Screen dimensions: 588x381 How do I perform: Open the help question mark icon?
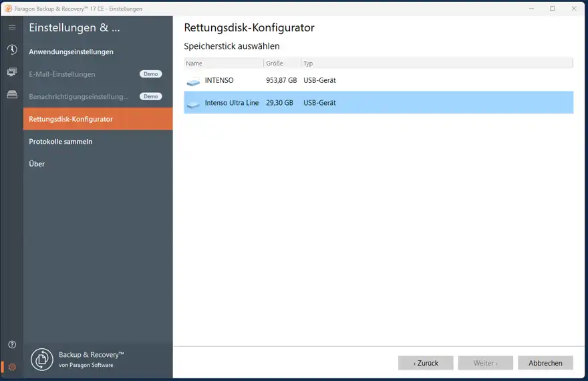[x=12, y=344]
